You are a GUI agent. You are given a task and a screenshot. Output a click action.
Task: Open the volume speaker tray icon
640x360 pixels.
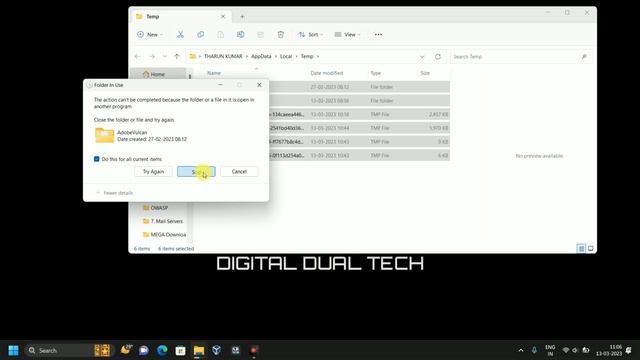point(575,350)
